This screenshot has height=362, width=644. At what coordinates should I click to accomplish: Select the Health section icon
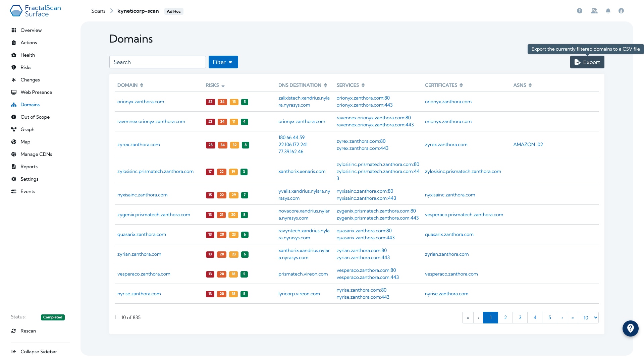click(14, 54)
